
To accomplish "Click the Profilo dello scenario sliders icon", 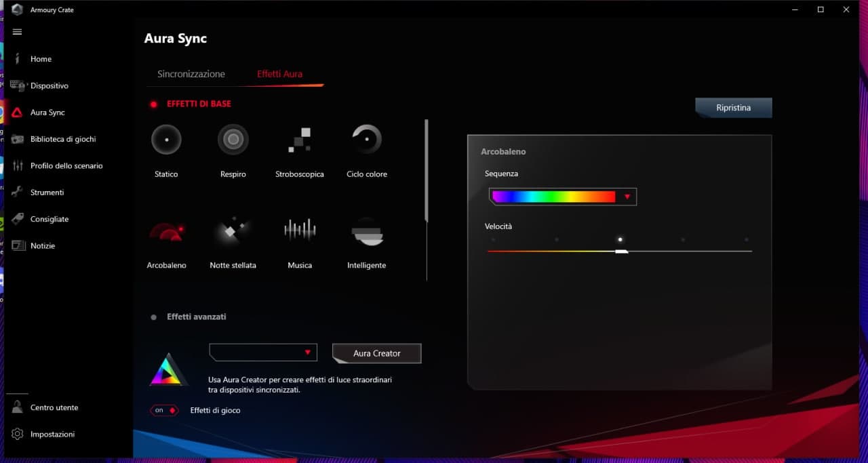I will (17, 165).
